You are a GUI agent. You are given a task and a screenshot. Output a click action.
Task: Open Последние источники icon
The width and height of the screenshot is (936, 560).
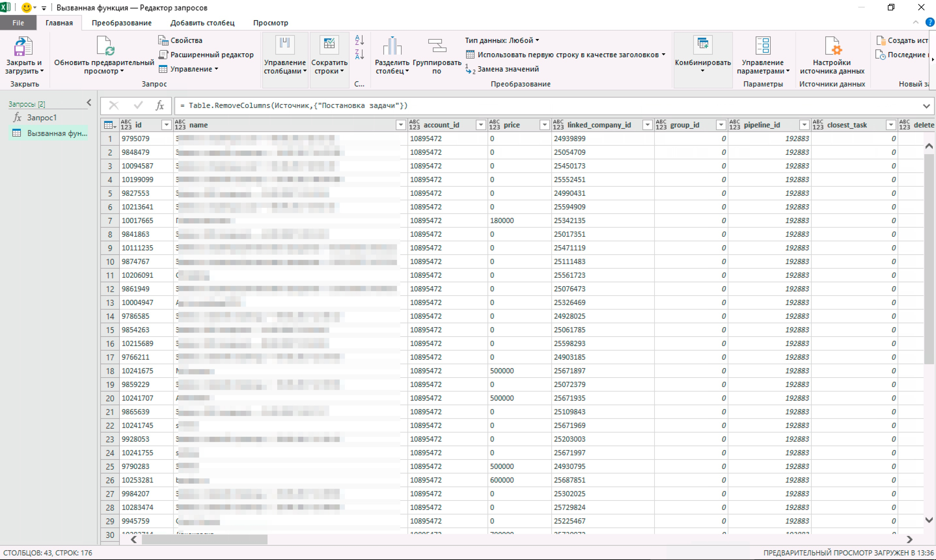tap(881, 55)
